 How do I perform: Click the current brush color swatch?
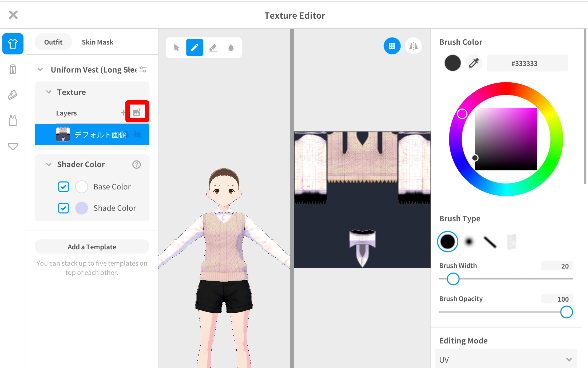point(452,63)
